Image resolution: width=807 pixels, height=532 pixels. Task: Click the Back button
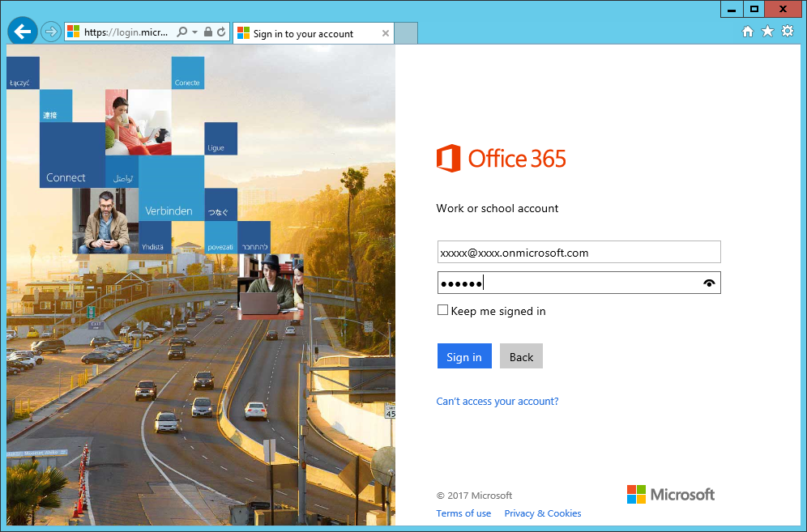click(x=521, y=356)
